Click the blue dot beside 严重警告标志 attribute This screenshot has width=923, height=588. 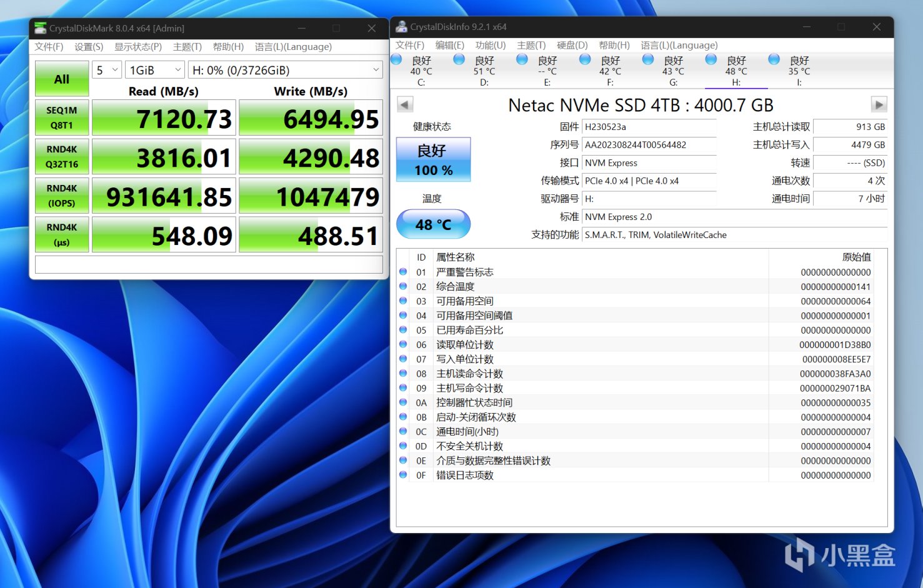coord(403,272)
